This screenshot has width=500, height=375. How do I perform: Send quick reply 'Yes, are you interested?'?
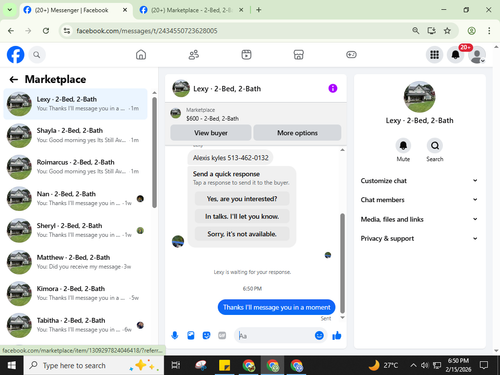click(x=242, y=199)
